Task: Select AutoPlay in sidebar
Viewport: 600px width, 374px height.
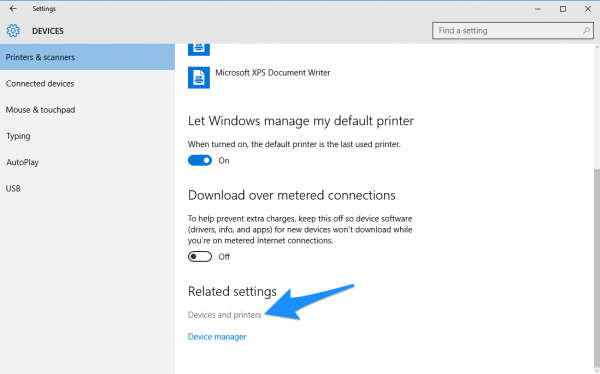Action: (x=87, y=162)
